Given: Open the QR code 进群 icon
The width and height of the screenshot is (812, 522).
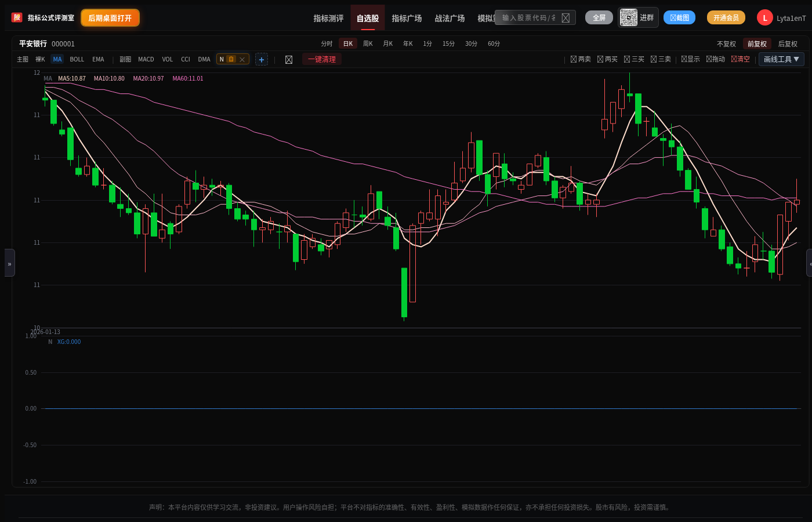Looking at the screenshot, I should tap(628, 17).
